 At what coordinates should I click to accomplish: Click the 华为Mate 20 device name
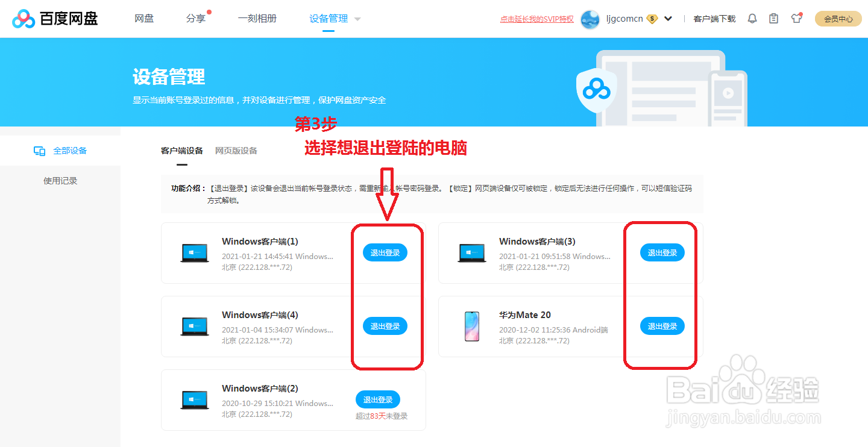[x=525, y=315]
